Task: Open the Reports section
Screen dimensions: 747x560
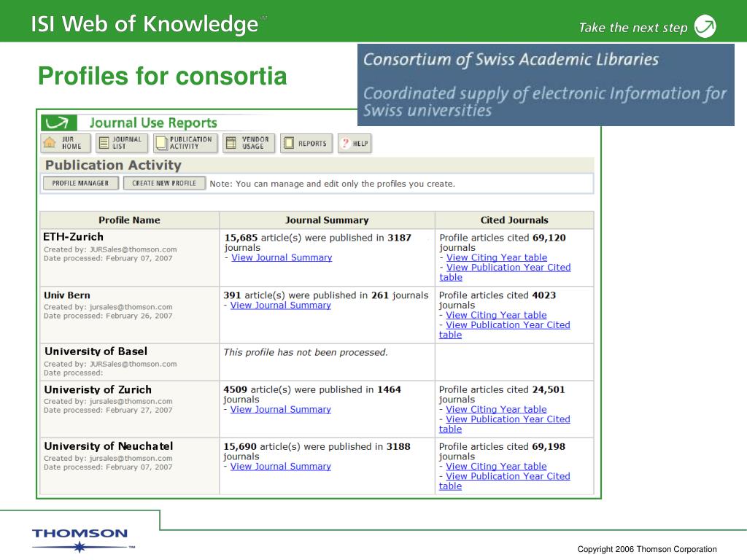Action: click(x=306, y=143)
